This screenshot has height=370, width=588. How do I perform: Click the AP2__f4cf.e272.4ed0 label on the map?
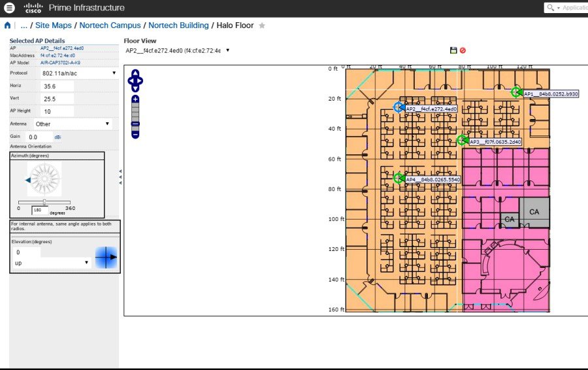click(x=431, y=109)
